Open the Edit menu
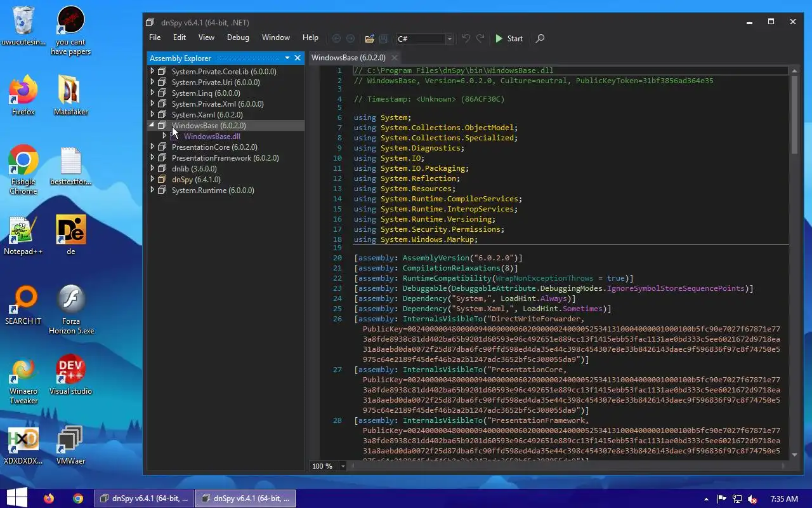812x508 pixels. pos(180,37)
